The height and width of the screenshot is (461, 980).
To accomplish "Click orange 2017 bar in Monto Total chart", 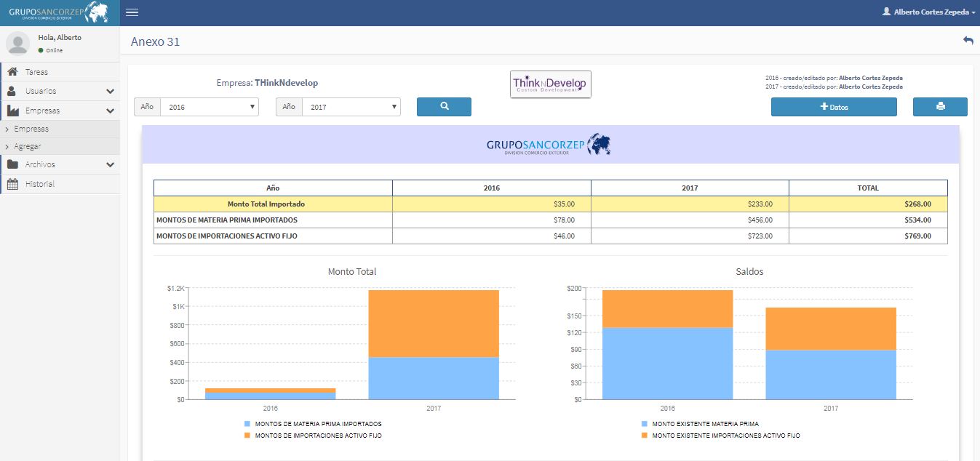I will pos(434,324).
